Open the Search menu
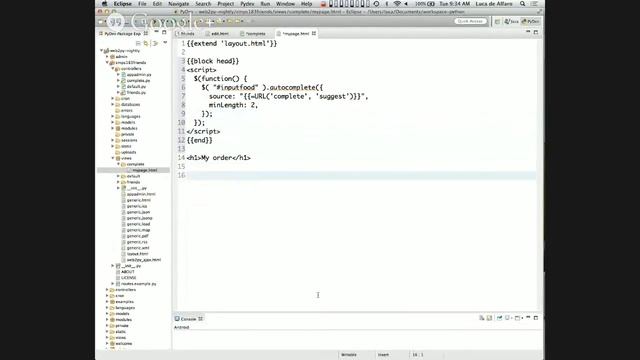Viewport: 640px width, 360px height. click(203, 4)
